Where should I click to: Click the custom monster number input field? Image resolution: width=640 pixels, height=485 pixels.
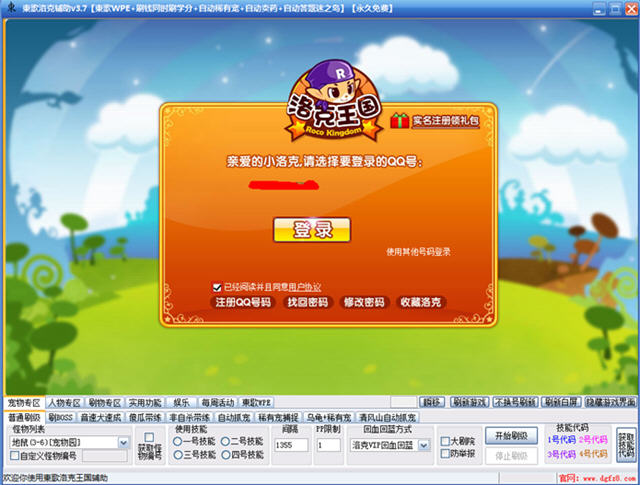[104, 456]
